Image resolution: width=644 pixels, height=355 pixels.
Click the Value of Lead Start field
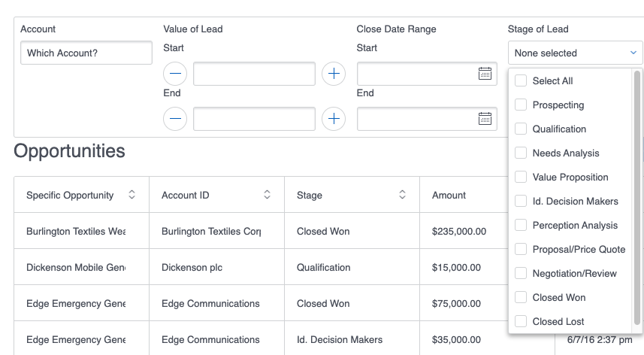click(254, 74)
